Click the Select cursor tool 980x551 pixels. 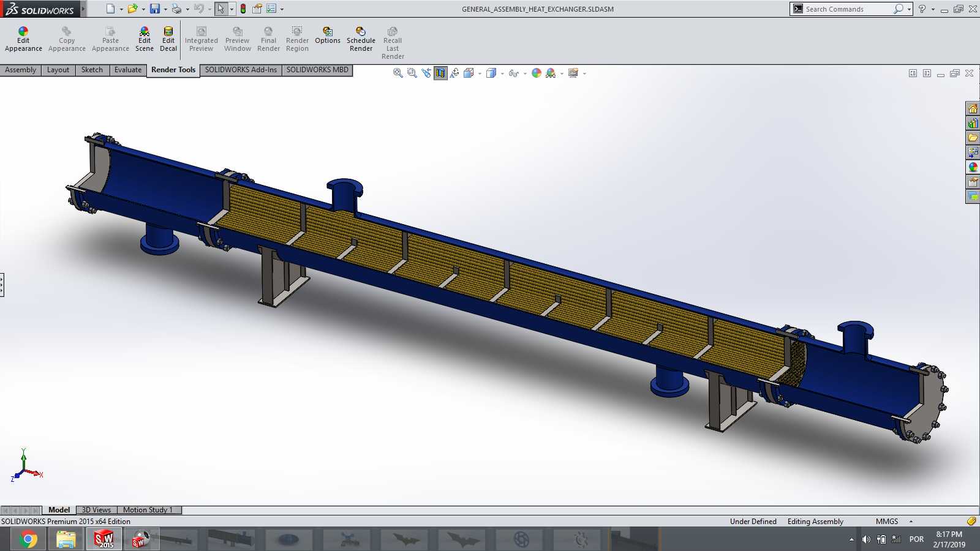(x=221, y=9)
